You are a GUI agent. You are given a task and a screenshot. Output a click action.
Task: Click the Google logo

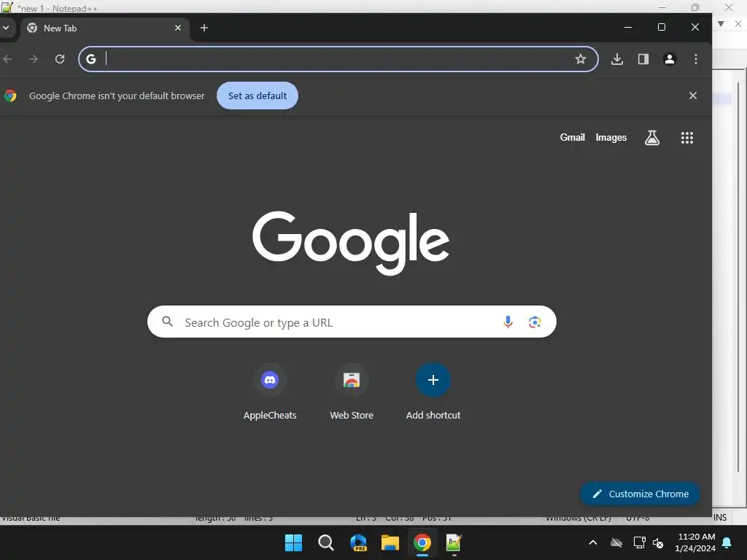pyautogui.click(x=351, y=243)
